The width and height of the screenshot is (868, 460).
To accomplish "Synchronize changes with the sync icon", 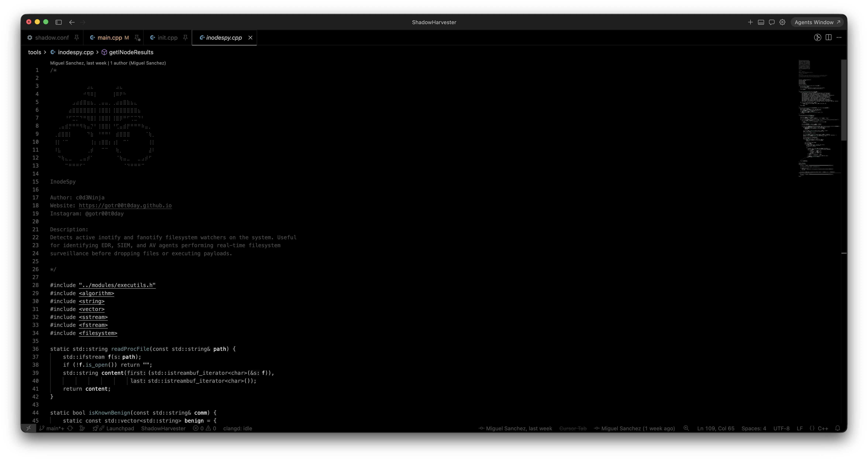I will 70,428.
